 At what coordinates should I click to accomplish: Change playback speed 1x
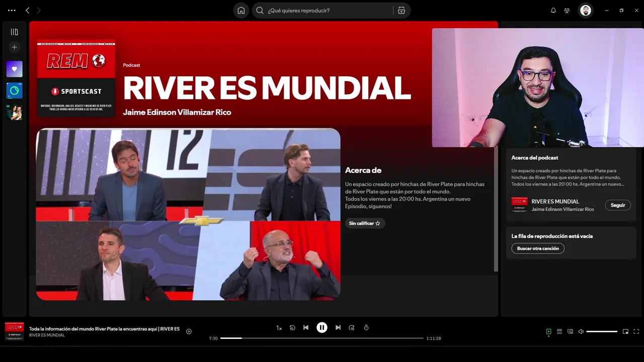click(x=279, y=328)
